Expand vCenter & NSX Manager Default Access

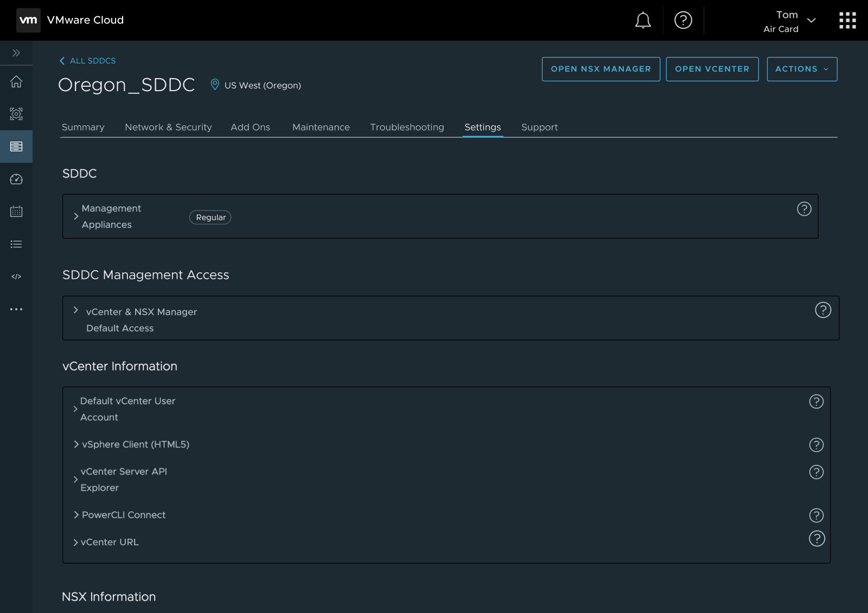76,310
